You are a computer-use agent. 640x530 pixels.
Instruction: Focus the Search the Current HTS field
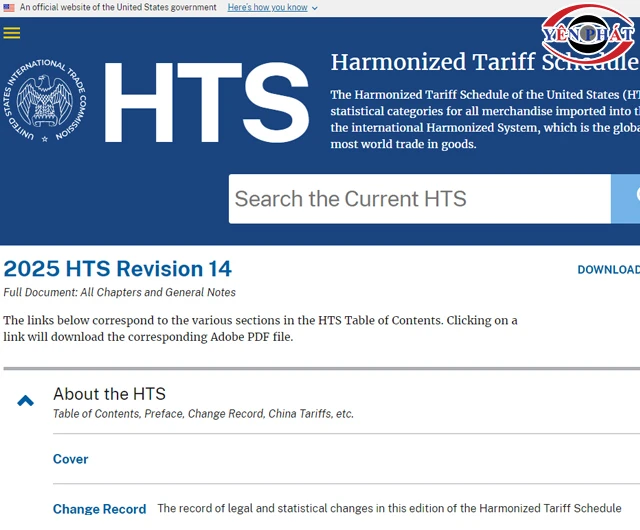pyautogui.click(x=419, y=199)
